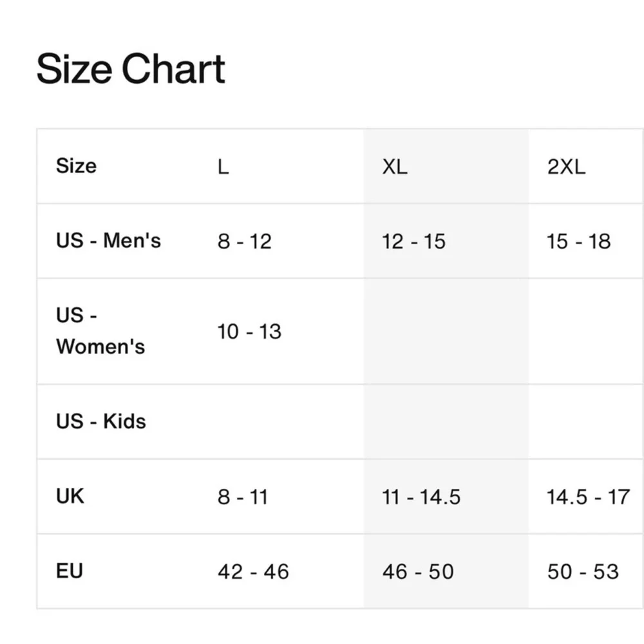Click the UK row label
644x644 pixels.
coord(70,496)
